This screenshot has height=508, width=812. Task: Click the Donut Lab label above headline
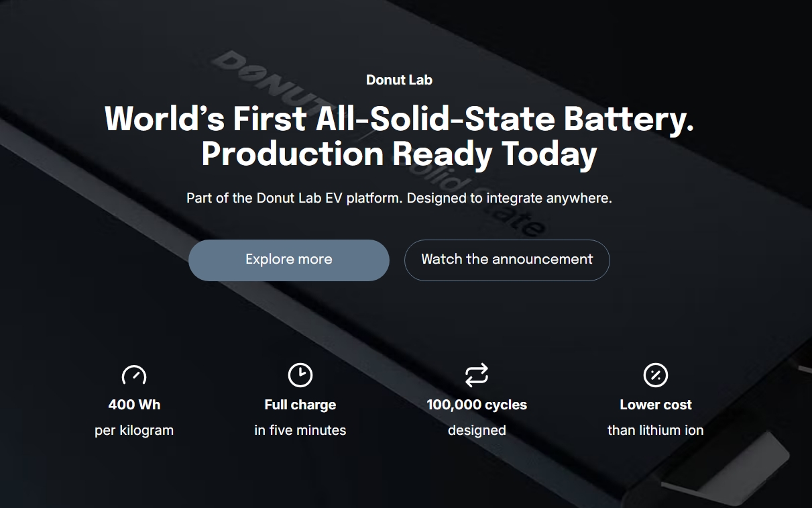pyautogui.click(x=399, y=80)
